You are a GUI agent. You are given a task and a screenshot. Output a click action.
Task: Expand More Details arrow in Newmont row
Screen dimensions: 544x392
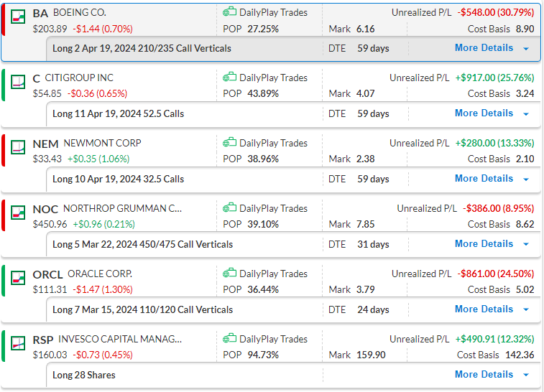coord(526,179)
